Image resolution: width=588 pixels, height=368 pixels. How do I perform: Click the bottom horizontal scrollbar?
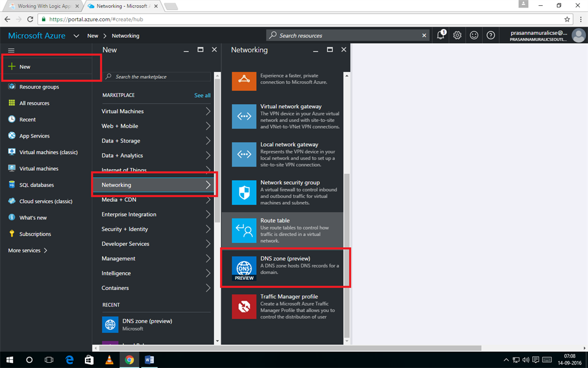pyautogui.click(x=290, y=348)
